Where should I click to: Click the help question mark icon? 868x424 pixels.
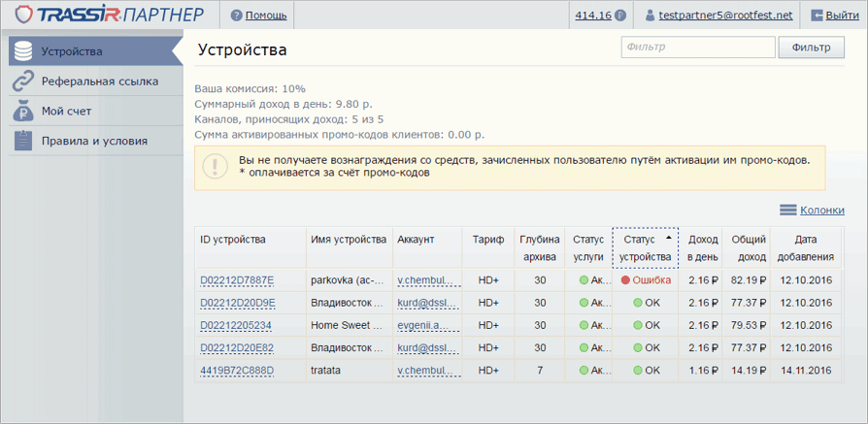coord(236,16)
